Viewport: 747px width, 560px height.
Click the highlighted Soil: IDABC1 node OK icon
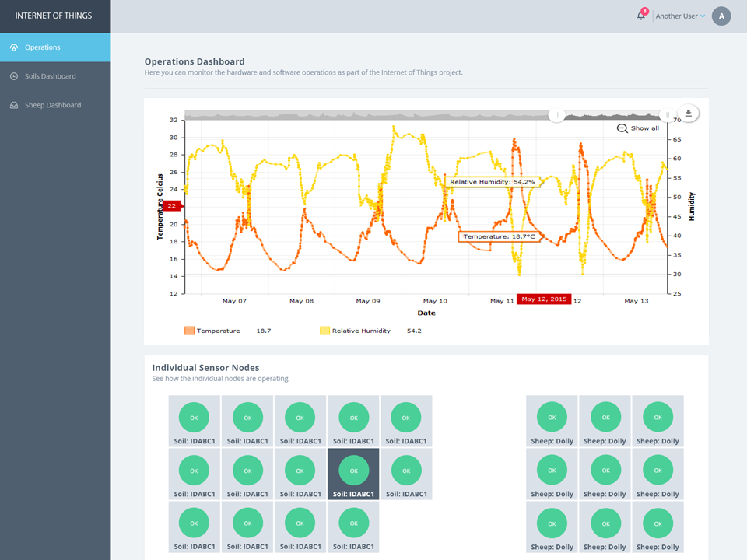pyautogui.click(x=353, y=471)
